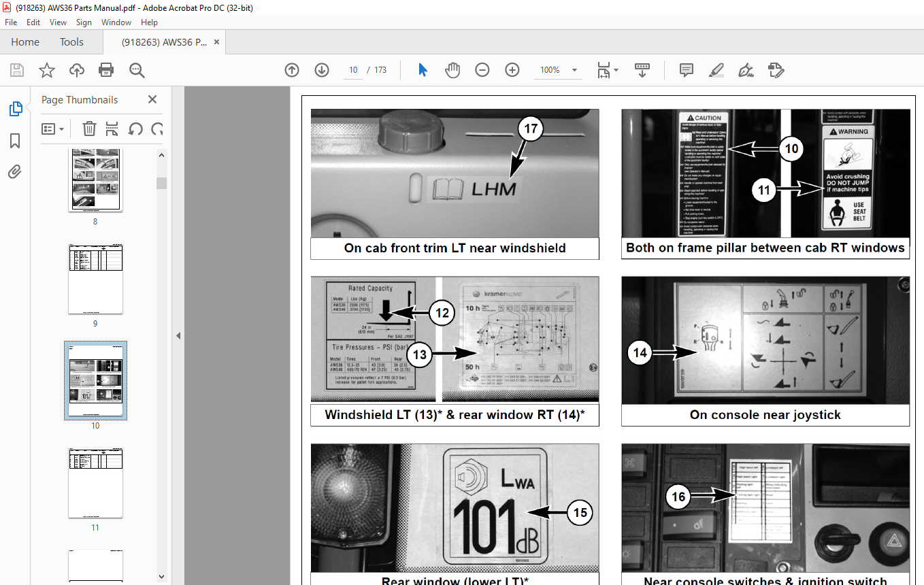924x585 pixels.
Task: Zoom out with the minus button
Action: pyautogui.click(x=482, y=70)
